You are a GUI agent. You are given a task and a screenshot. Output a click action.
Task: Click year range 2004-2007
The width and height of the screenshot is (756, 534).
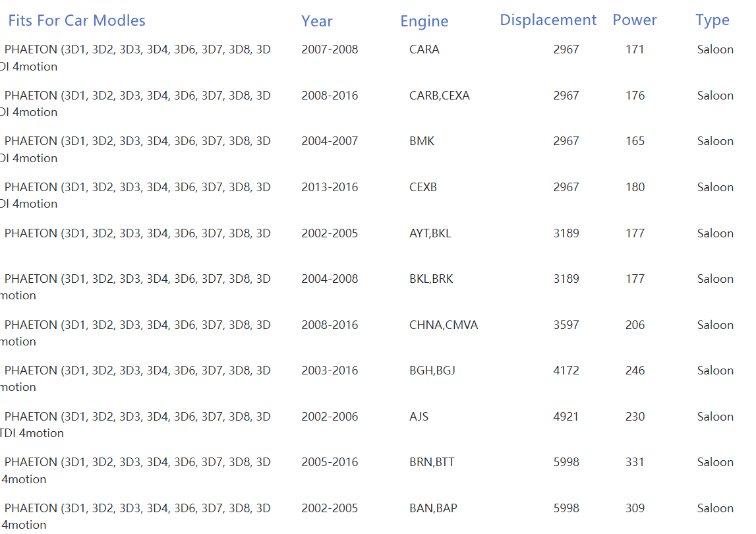(x=330, y=141)
